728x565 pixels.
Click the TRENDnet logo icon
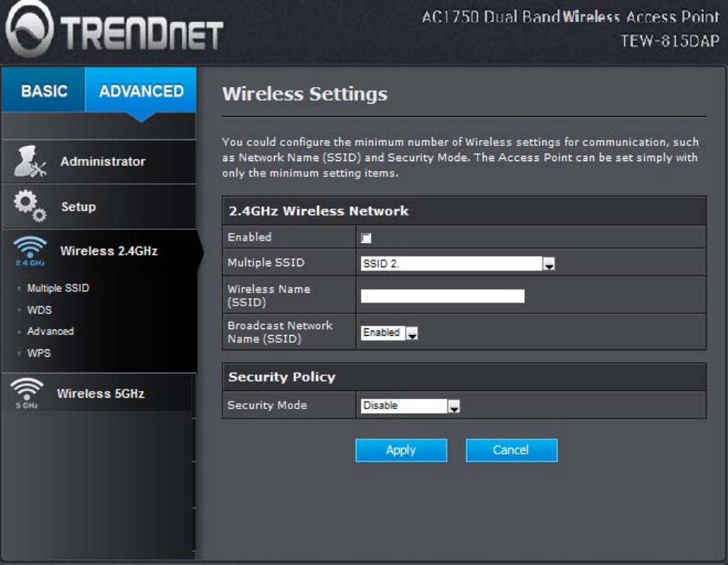(x=30, y=29)
